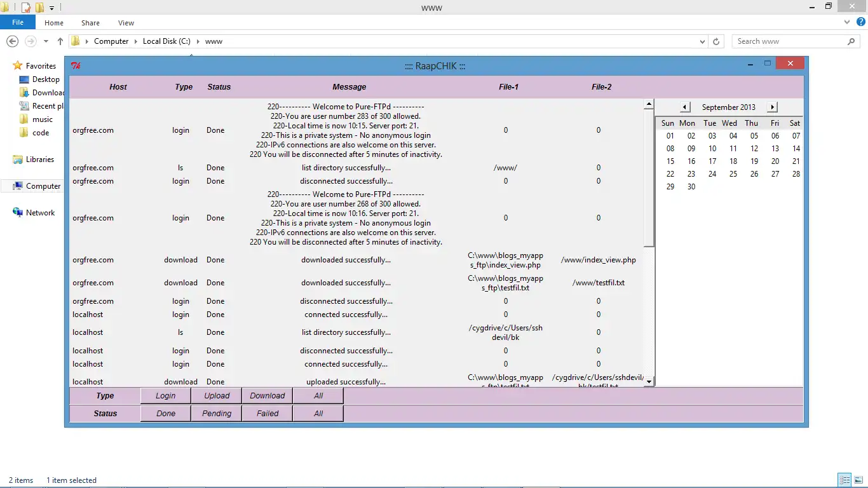
Task: Open the recent locations dropdown arrow
Action: [x=46, y=41]
